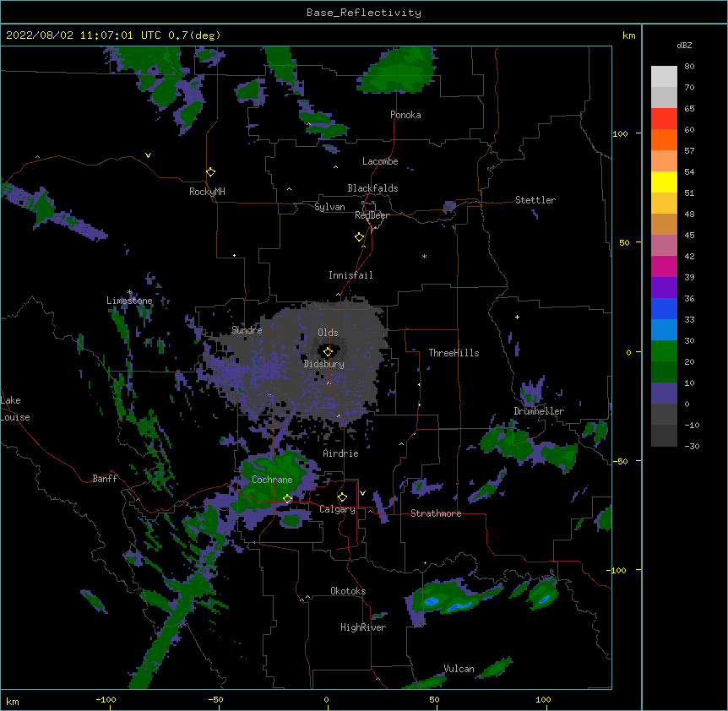
Task: Click the green echo north of Ponoka
Action: pyautogui.click(x=397, y=69)
